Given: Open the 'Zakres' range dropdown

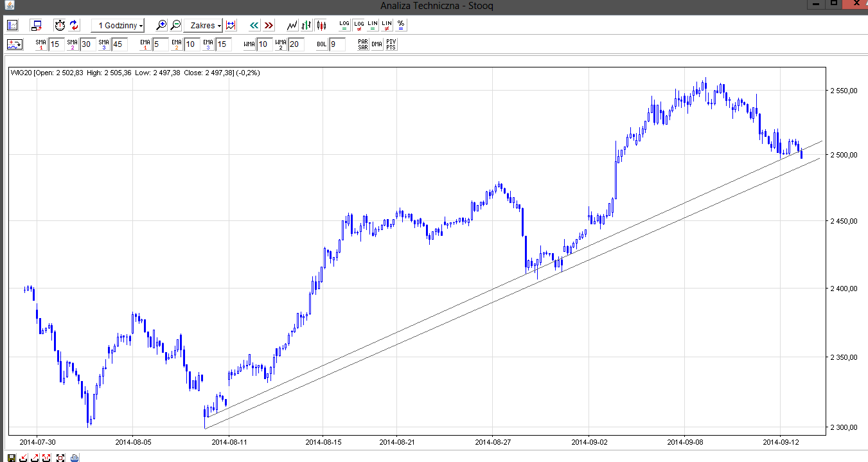Looking at the screenshot, I should point(203,25).
